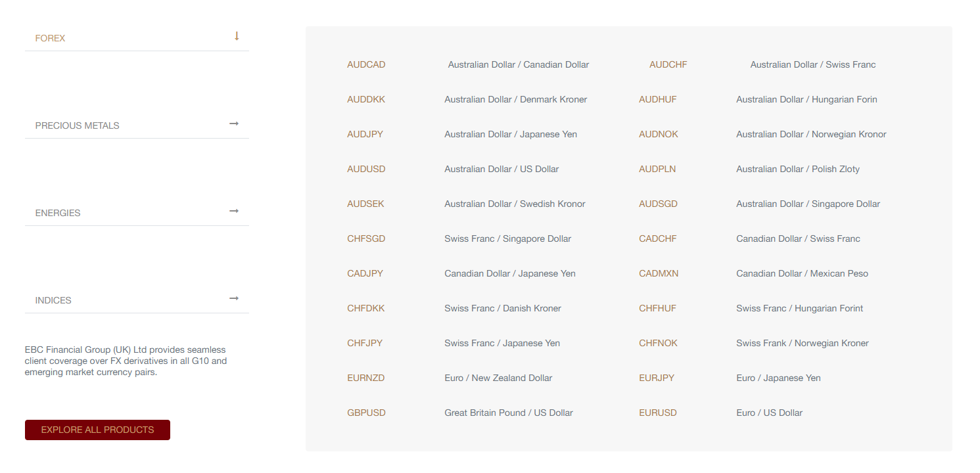This screenshot has height=473, width=980.
Task: Select the CHFSGD symbol link
Action: click(x=366, y=238)
